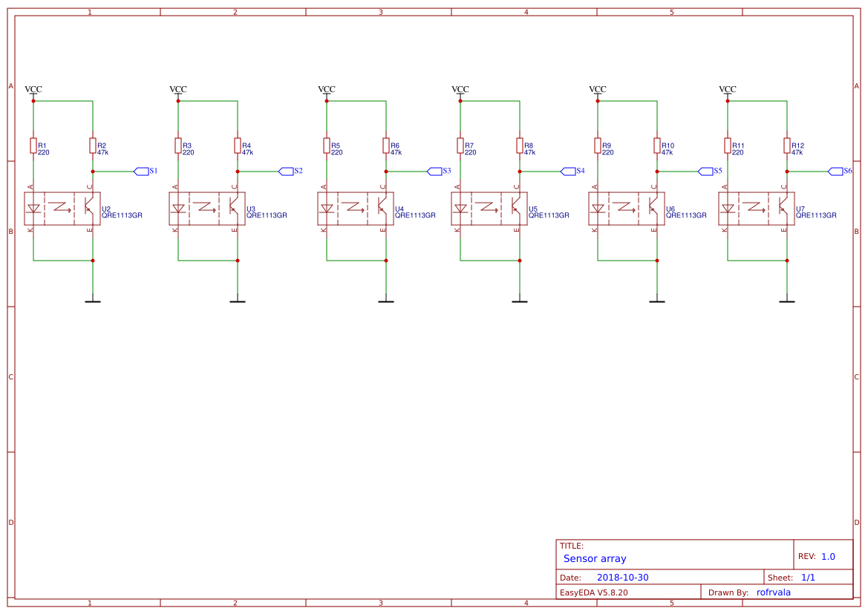This screenshot has width=868, height=614.
Task: Click resistor R6 labeled 47k
Action: point(386,146)
